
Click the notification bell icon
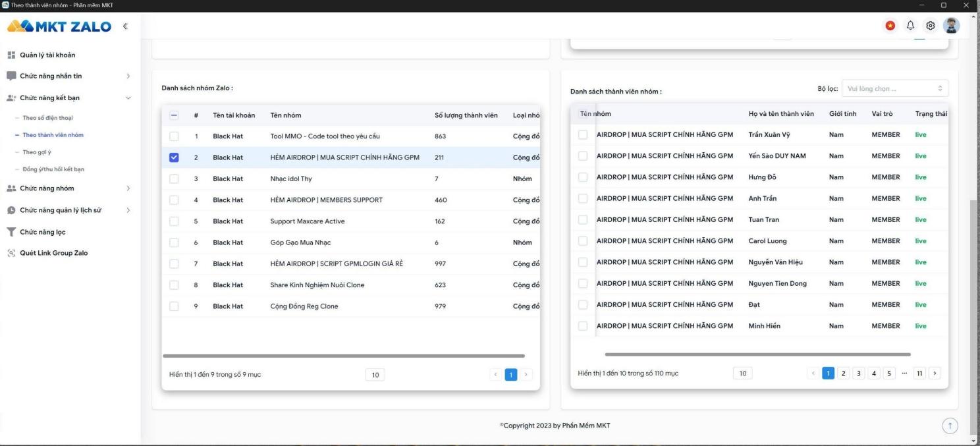911,26
